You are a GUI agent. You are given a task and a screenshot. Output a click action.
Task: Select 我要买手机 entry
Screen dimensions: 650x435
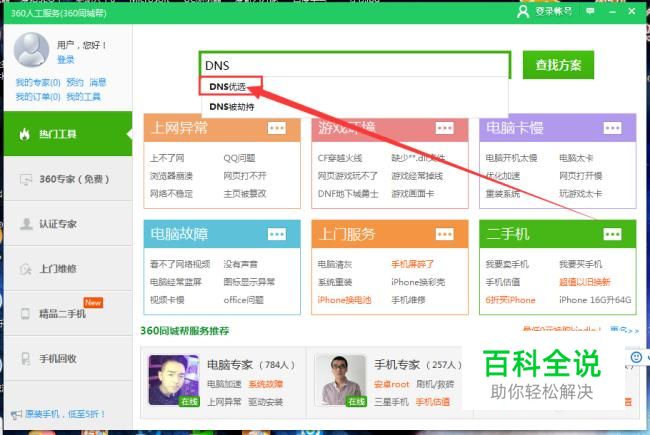pyautogui.click(x=581, y=264)
